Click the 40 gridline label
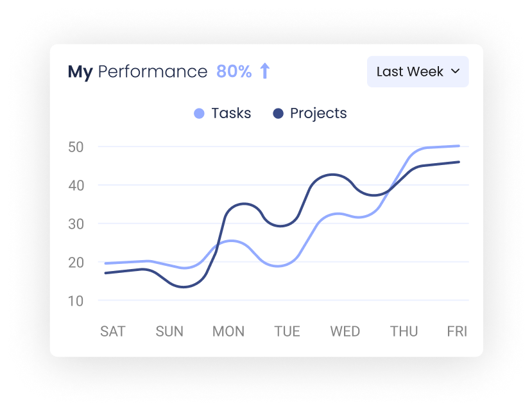This screenshot has height=411, width=532. tap(76, 185)
